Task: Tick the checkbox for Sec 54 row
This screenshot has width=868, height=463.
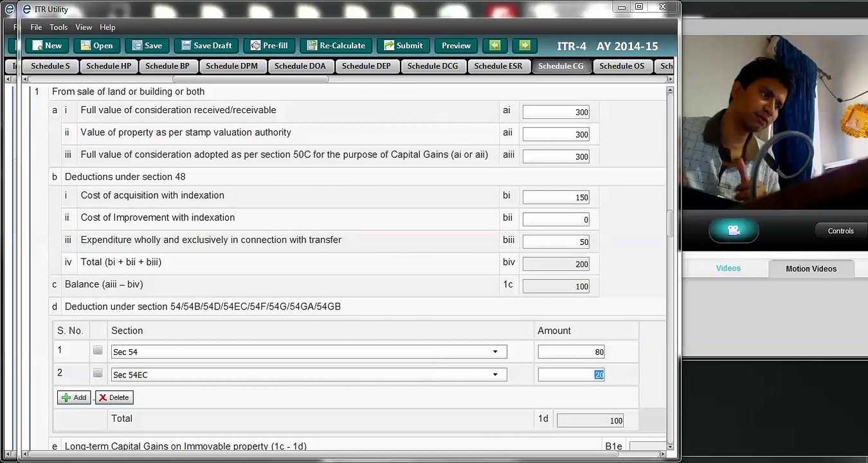Action: click(x=98, y=350)
